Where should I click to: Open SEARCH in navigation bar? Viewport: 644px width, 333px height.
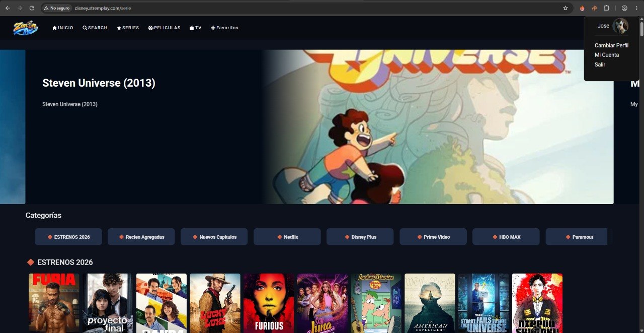point(95,28)
